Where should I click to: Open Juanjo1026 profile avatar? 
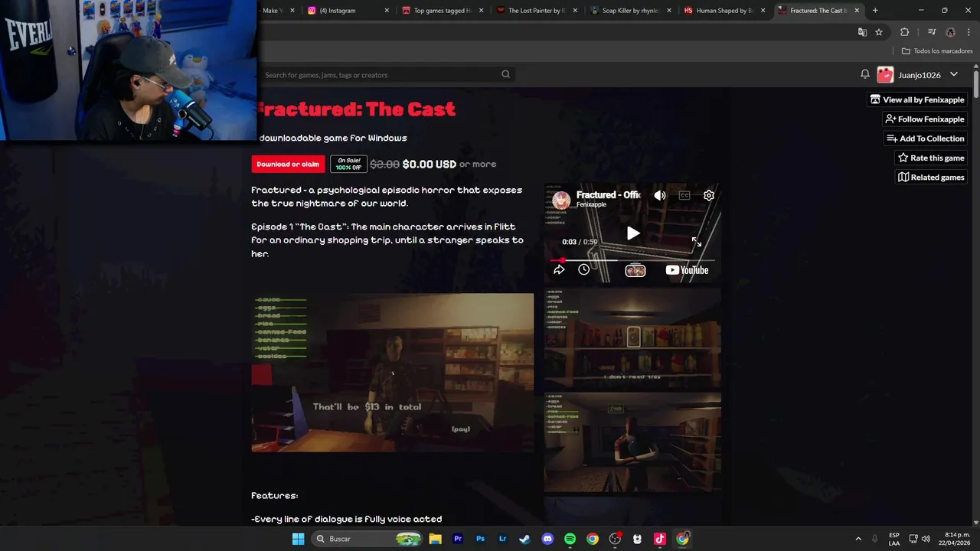885,75
